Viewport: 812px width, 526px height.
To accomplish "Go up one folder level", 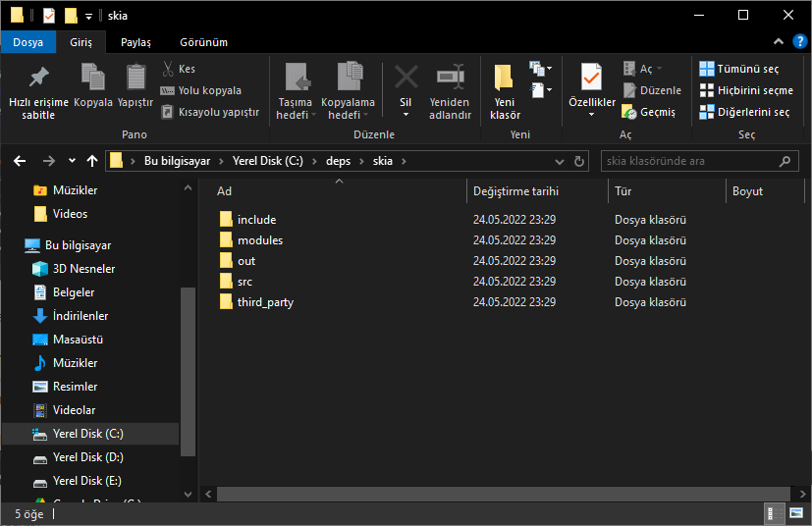I will coord(92,161).
